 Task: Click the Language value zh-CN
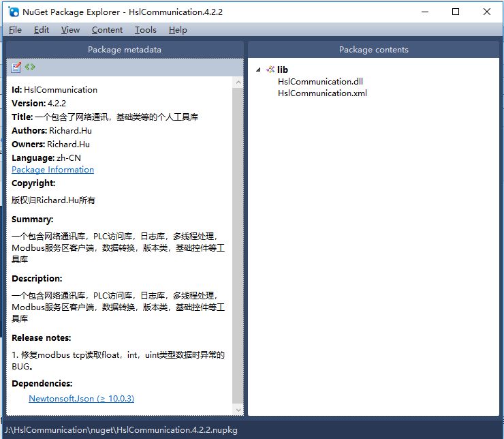click(69, 158)
